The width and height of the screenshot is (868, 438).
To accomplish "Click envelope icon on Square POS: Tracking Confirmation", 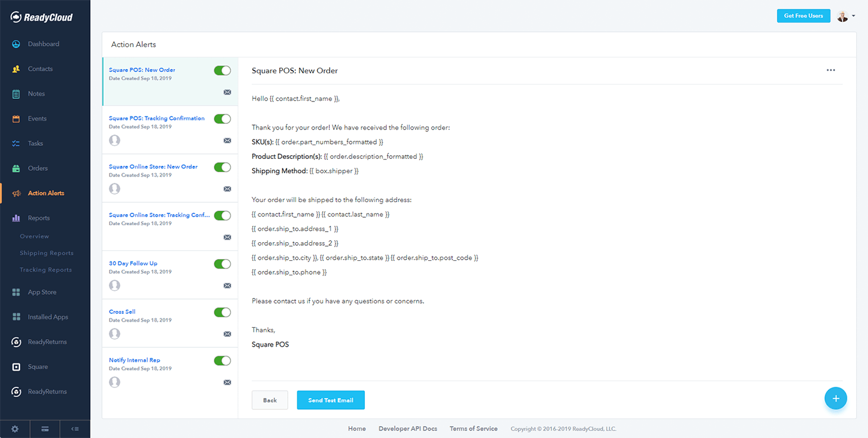I will [227, 141].
